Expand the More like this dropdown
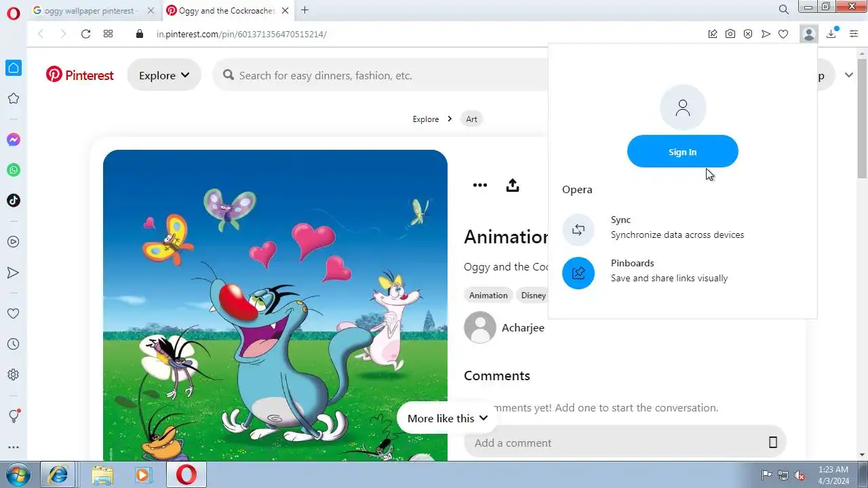 tap(447, 418)
